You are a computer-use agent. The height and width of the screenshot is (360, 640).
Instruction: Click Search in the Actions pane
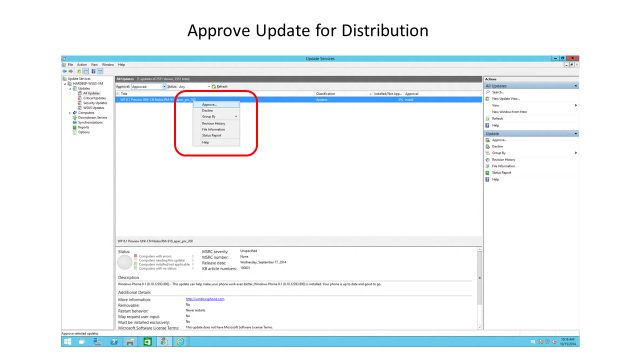(498, 92)
